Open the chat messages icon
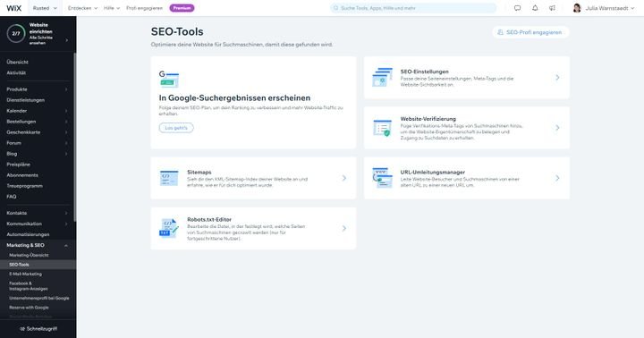The width and height of the screenshot is (644, 338). point(517,8)
